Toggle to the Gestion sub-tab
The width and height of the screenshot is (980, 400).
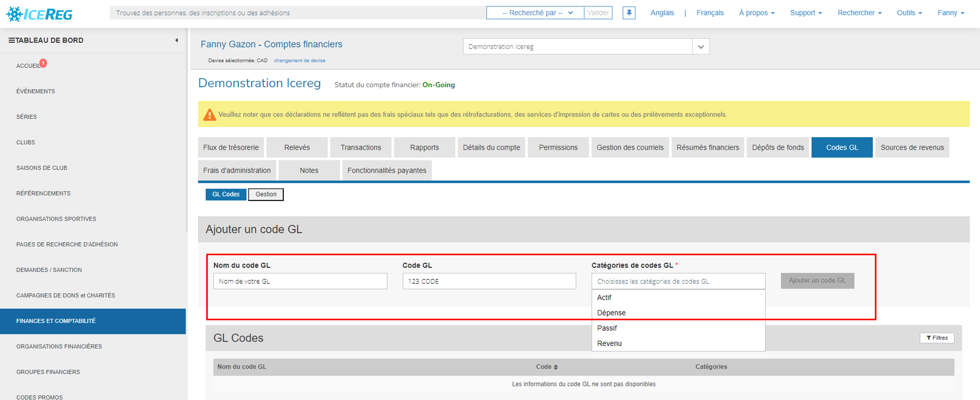coord(265,194)
